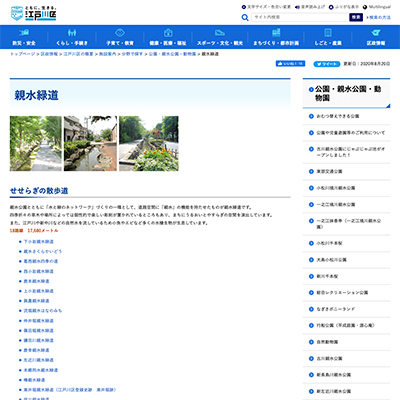Open 新川千本桜 sidebar link

tap(327, 276)
